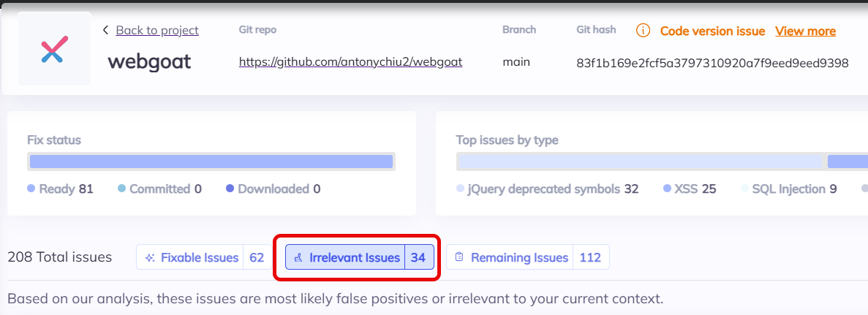Go back to project link

pyautogui.click(x=156, y=30)
